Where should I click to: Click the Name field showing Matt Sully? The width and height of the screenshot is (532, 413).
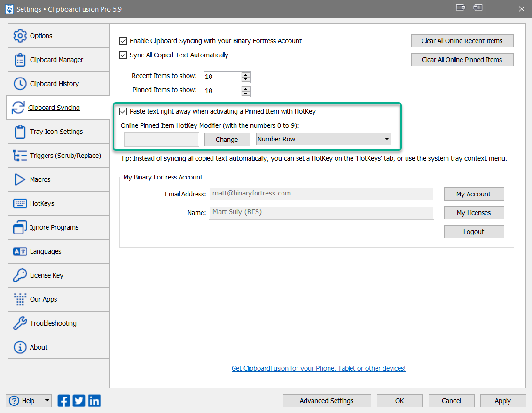pyautogui.click(x=321, y=212)
